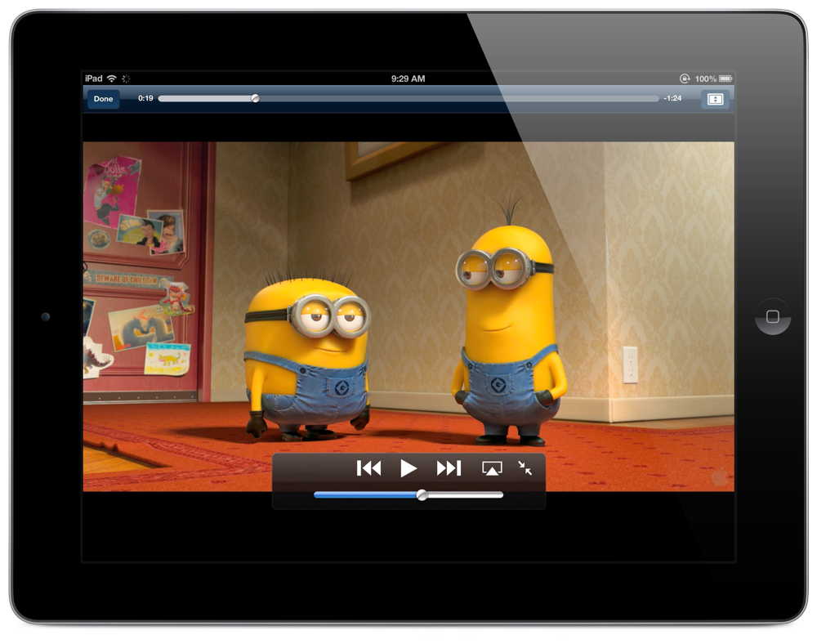Tap the iPad carrier label
The image size is (817, 644).
pyautogui.click(x=94, y=78)
